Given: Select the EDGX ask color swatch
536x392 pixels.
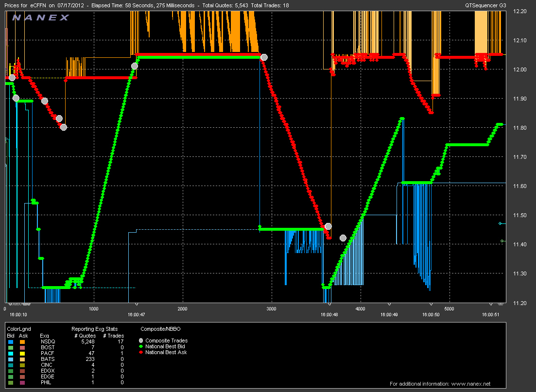Looking at the screenshot, I should click(x=22, y=371).
